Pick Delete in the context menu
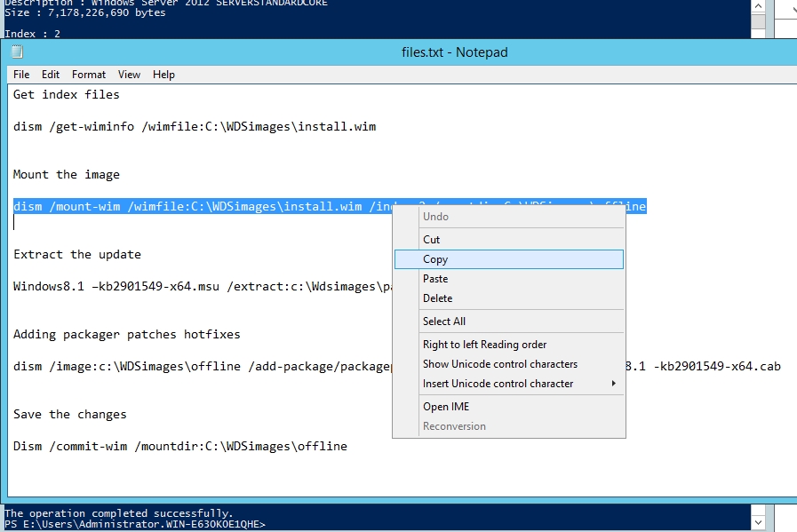 (x=437, y=298)
